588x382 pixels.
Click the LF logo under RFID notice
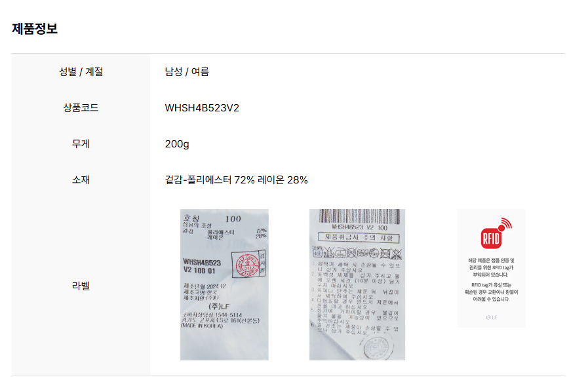tap(491, 317)
